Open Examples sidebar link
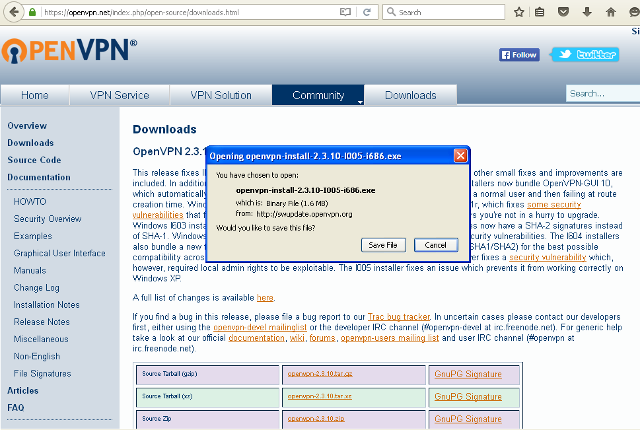 point(33,236)
